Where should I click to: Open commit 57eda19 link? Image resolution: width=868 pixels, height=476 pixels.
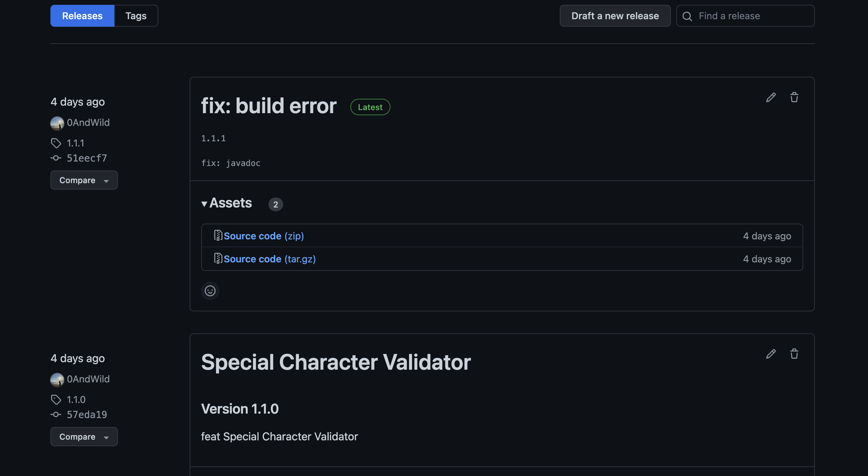87,415
